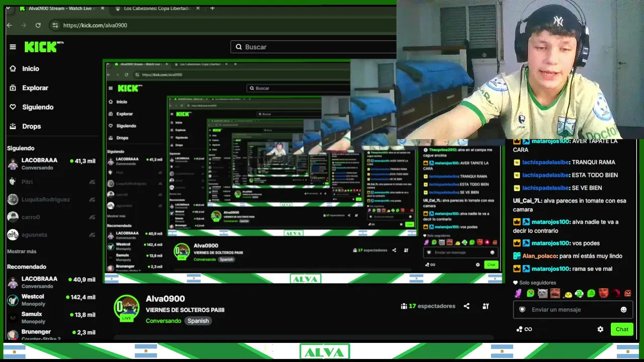Click the shield icon in message box
This screenshot has width=644, height=362.
pos(522,310)
